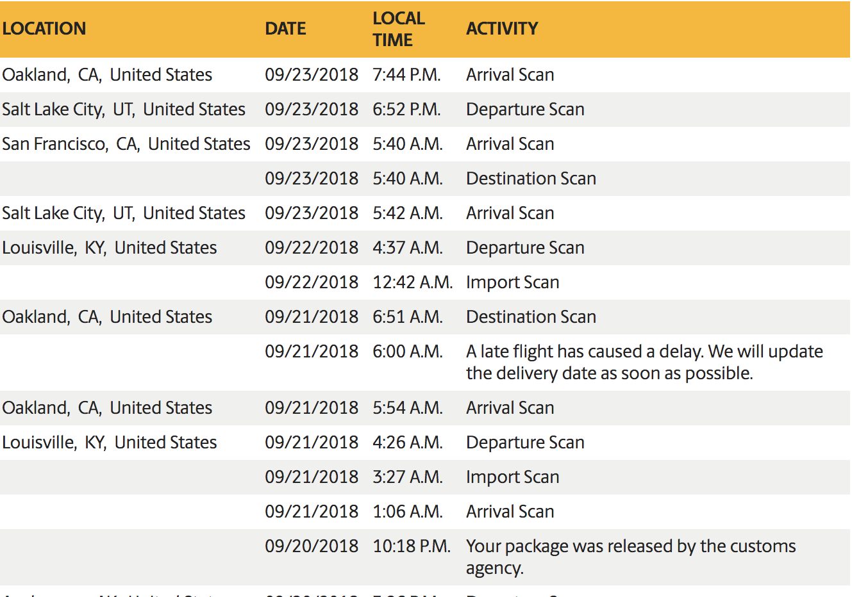Screen dimensions: 868x597
Task: Click the ACTIVITY column header
Action: [502, 29]
